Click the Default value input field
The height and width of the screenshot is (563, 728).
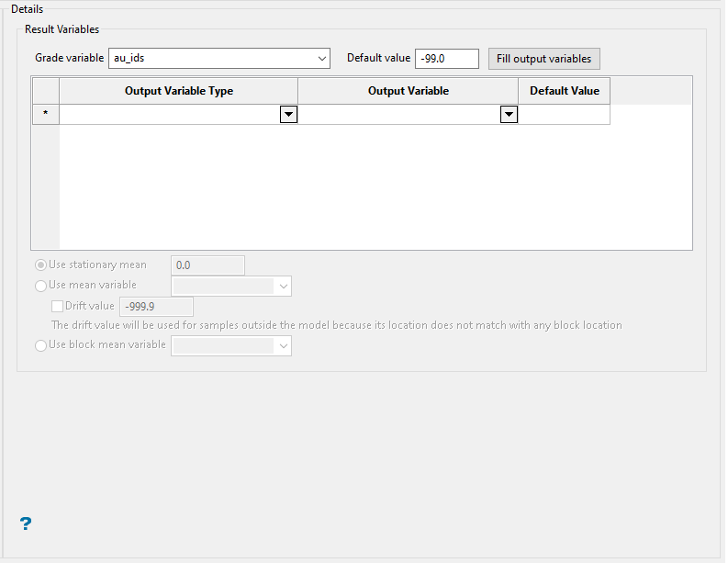pos(446,59)
